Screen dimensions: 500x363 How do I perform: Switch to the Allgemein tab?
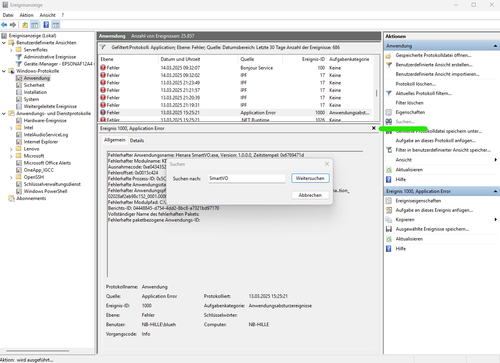(x=115, y=140)
